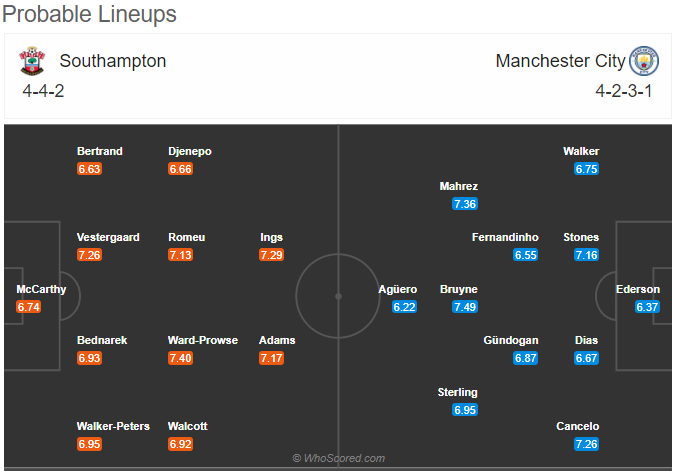
Task: Click Ederson's 6.37 rating badge
Action: [x=647, y=307]
